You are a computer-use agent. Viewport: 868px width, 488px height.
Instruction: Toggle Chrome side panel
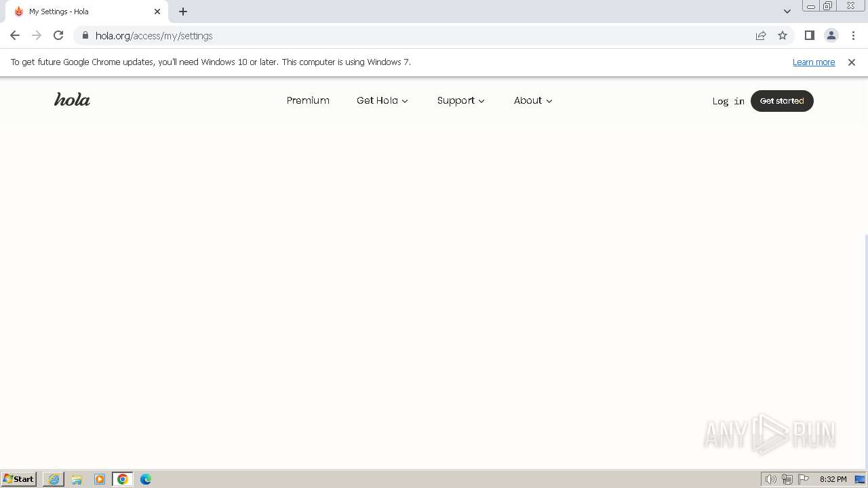(x=810, y=35)
